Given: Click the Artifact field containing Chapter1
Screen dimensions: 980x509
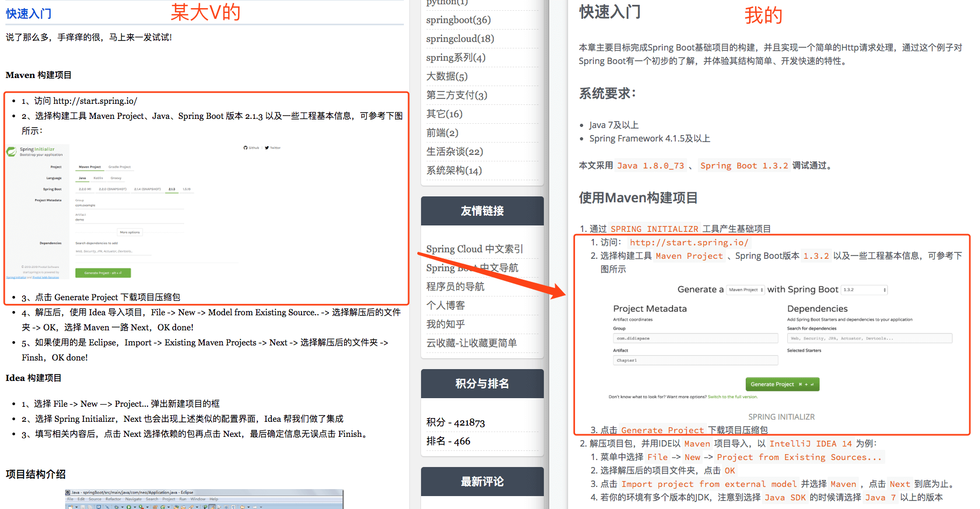Looking at the screenshot, I should tap(696, 360).
